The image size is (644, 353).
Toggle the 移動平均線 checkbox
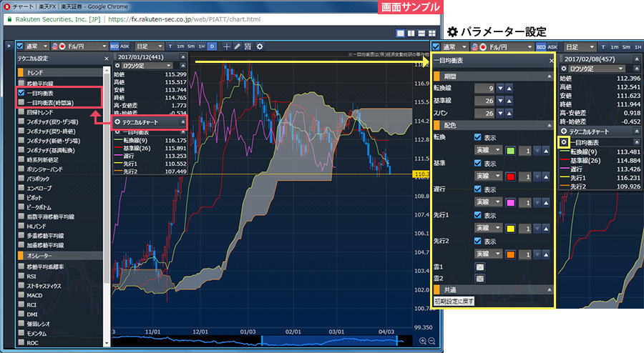pos(21,83)
